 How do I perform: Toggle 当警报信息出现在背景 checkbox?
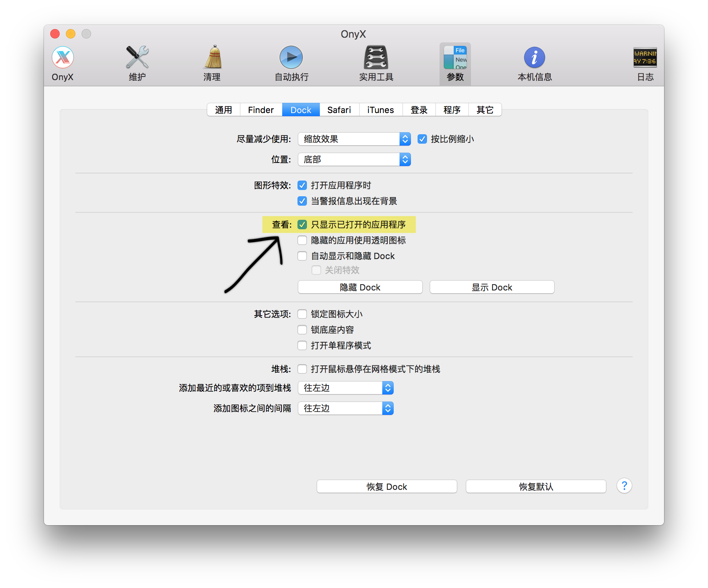pyautogui.click(x=302, y=201)
